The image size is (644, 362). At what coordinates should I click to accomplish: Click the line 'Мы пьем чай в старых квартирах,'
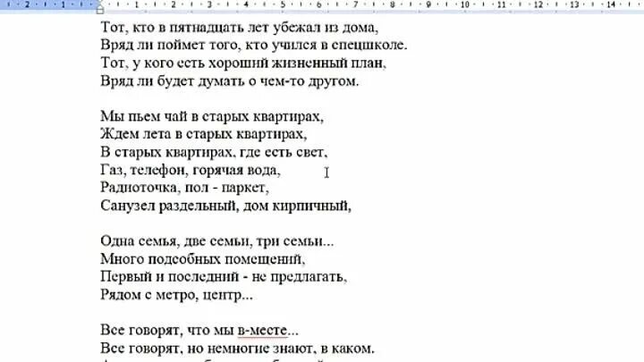212,117
